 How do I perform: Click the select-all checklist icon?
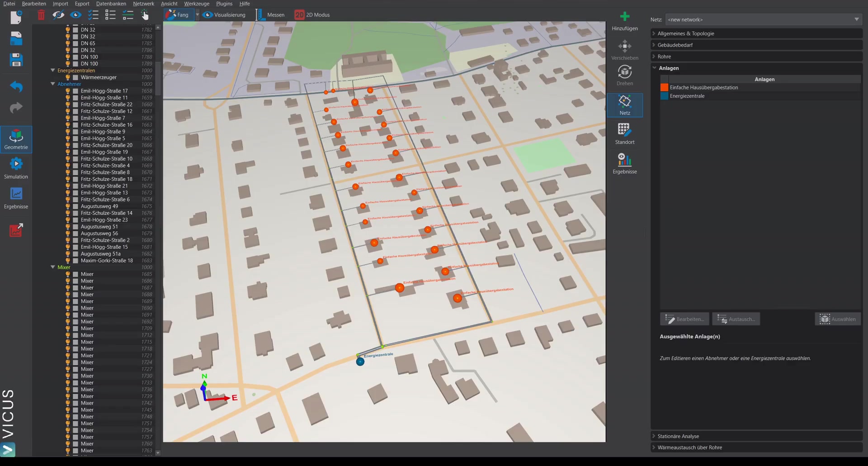coord(93,15)
